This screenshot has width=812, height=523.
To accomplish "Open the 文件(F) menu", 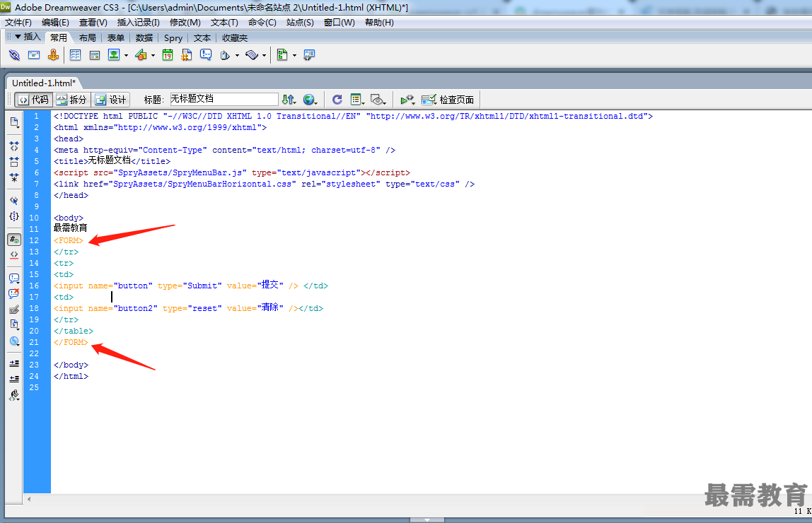I will point(18,22).
